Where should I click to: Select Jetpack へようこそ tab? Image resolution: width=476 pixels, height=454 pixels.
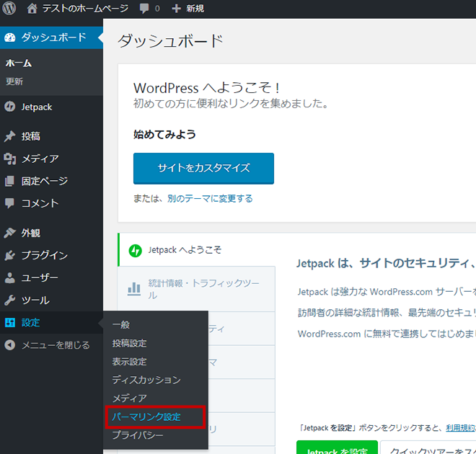[x=196, y=250]
